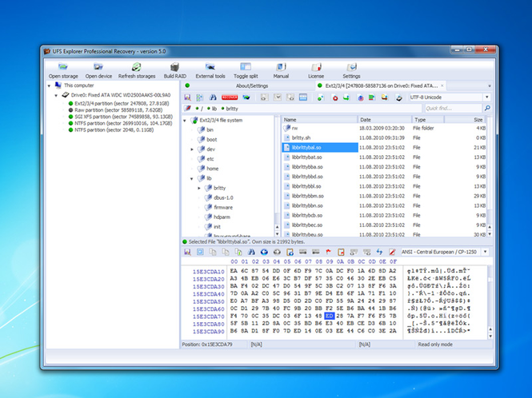Select the rw folder row in the file list

point(384,128)
